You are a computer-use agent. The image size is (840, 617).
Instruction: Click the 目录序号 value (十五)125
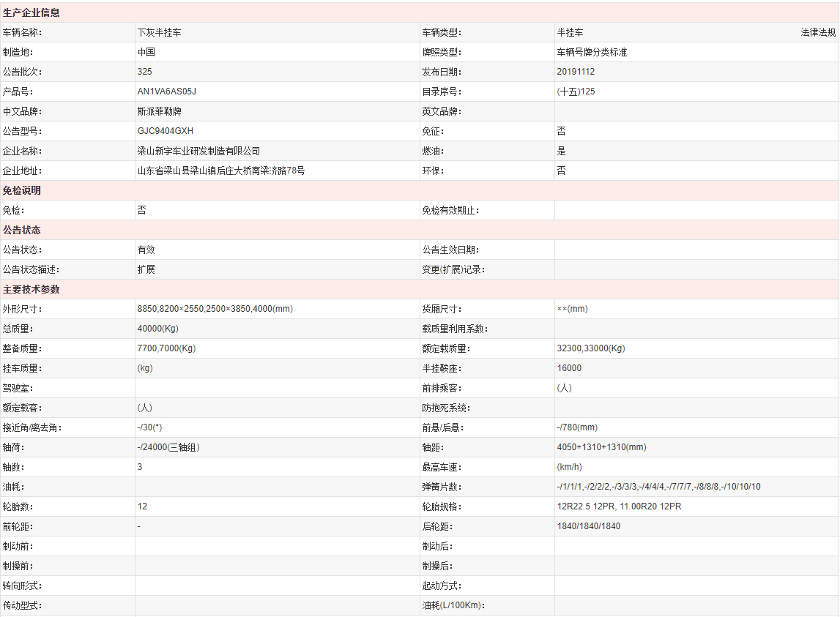click(x=576, y=91)
